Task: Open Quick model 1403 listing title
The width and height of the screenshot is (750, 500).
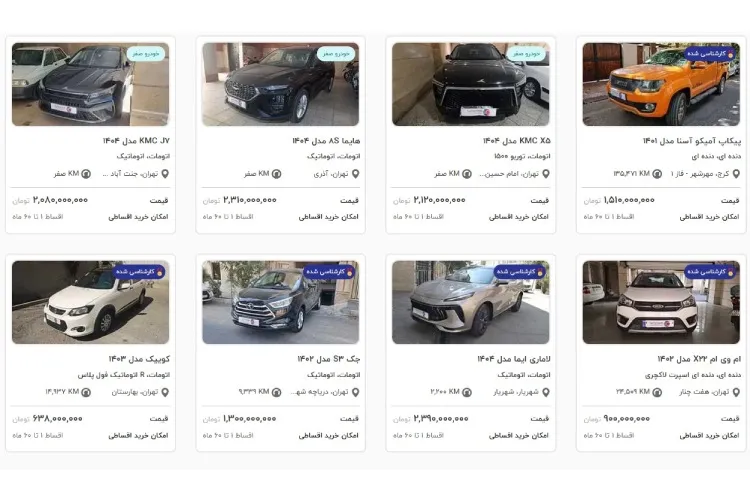Action: [x=139, y=359]
